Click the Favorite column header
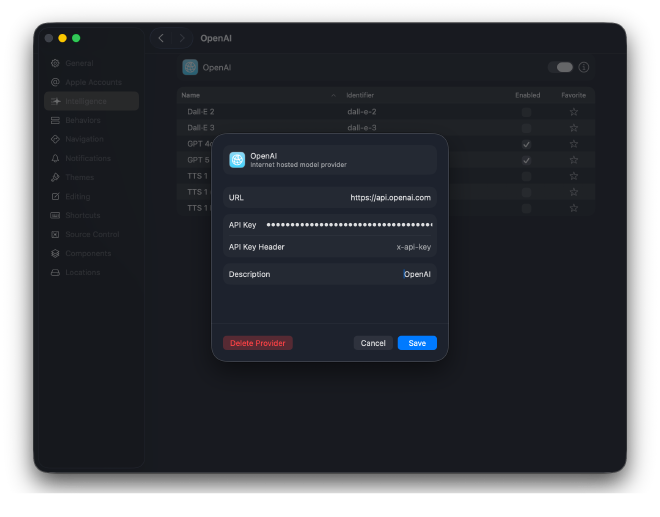 tap(573, 95)
